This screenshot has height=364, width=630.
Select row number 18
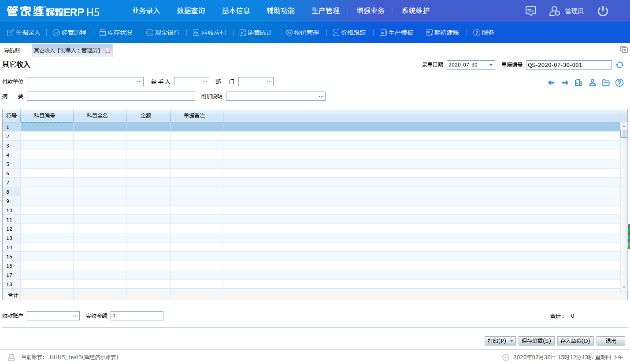point(11,284)
